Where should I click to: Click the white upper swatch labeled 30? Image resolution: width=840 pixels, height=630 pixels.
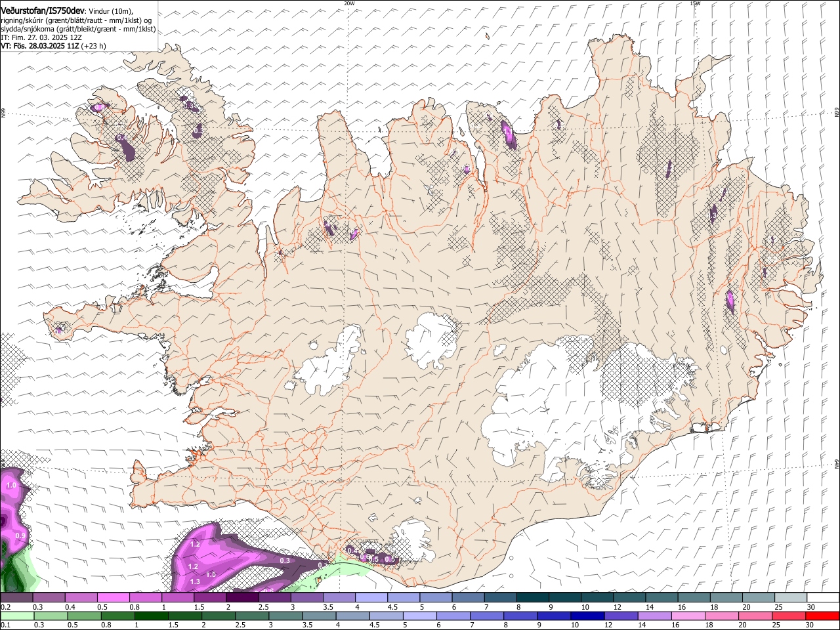[x=824, y=597]
